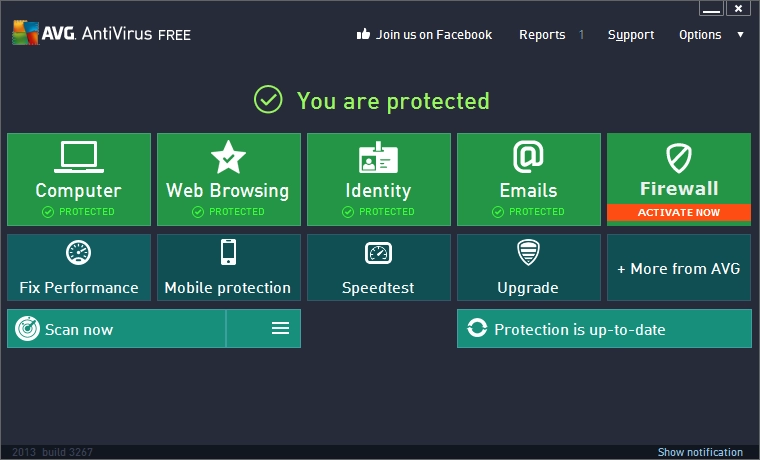Open the Web Browsing star icon
Image resolution: width=760 pixels, height=460 pixels.
click(228, 157)
